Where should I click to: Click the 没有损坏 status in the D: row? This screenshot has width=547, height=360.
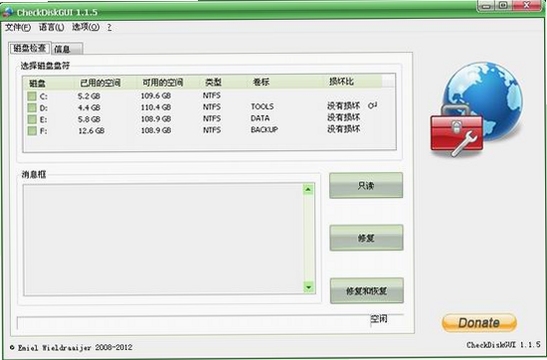(x=344, y=106)
